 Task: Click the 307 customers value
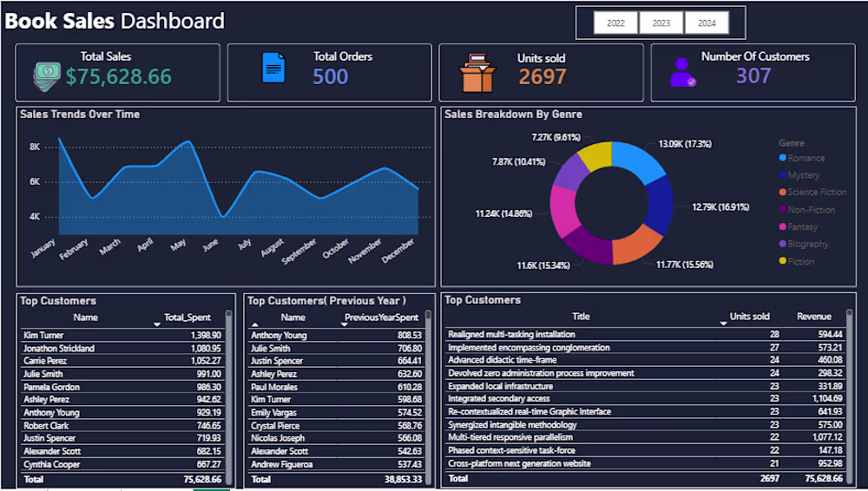[x=753, y=75]
